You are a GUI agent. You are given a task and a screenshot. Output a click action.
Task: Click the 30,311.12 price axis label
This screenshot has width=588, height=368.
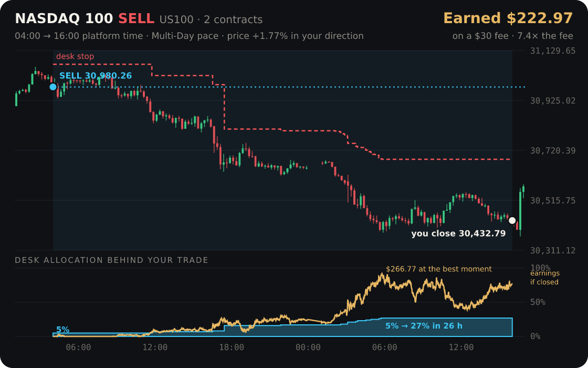click(x=552, y=250)
